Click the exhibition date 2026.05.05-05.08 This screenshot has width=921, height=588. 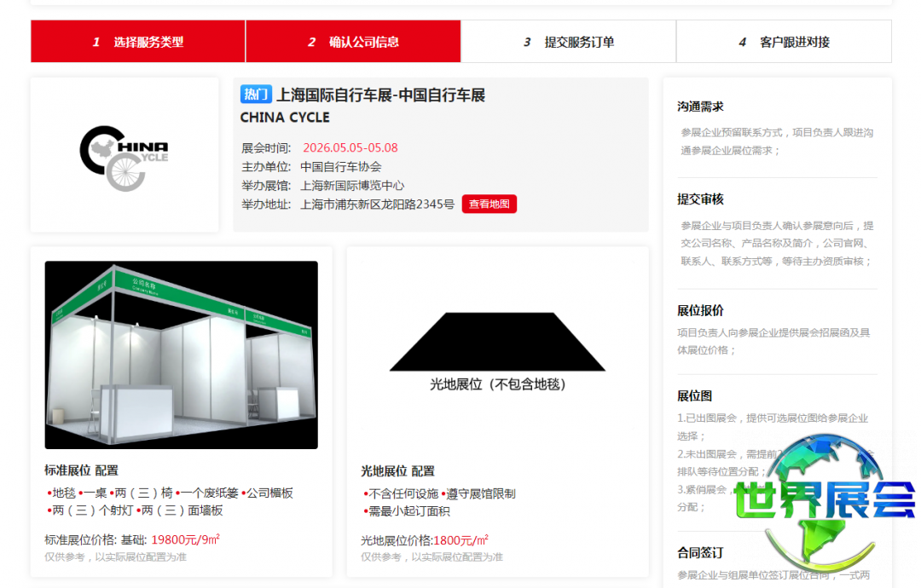pos(350,148)
